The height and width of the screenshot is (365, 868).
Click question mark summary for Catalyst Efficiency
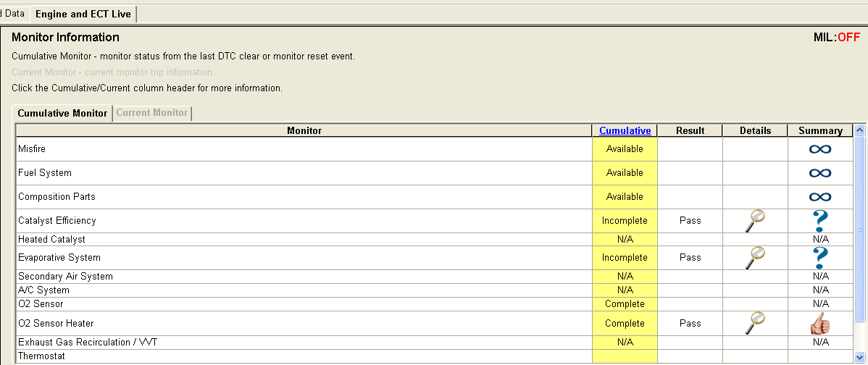tap(820, 221)
